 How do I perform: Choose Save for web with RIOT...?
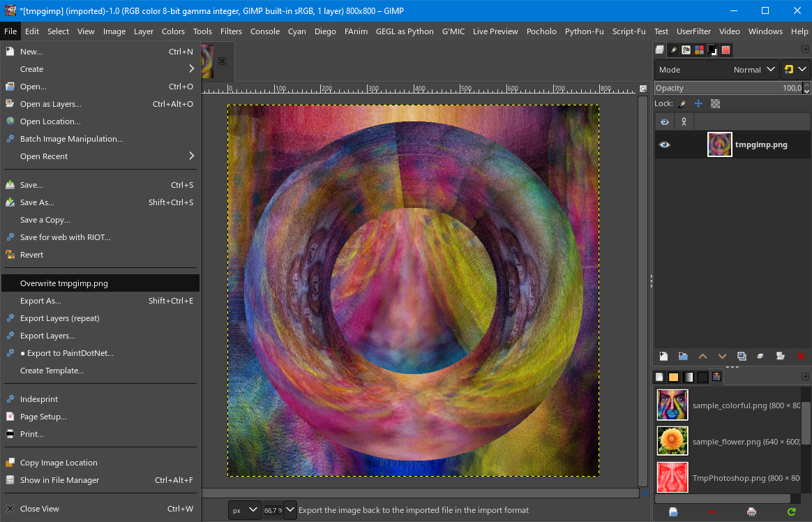[100, 237]
